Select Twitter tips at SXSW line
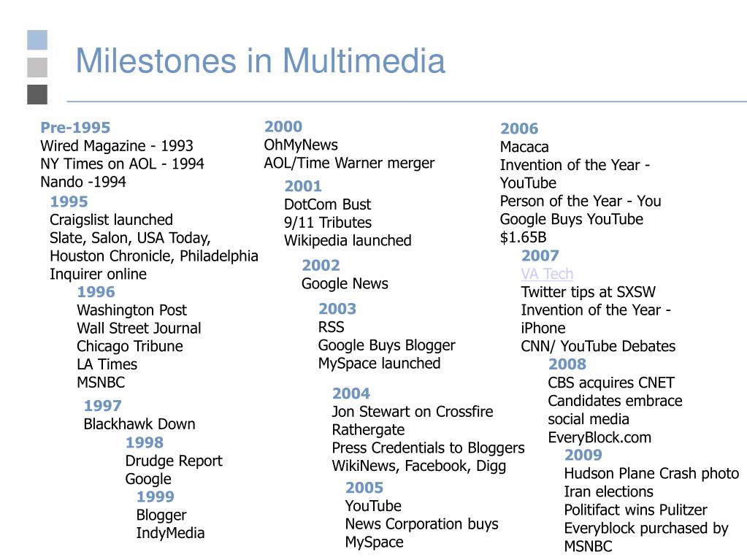Viewport: 747px width, 560px height. point(589,292)
